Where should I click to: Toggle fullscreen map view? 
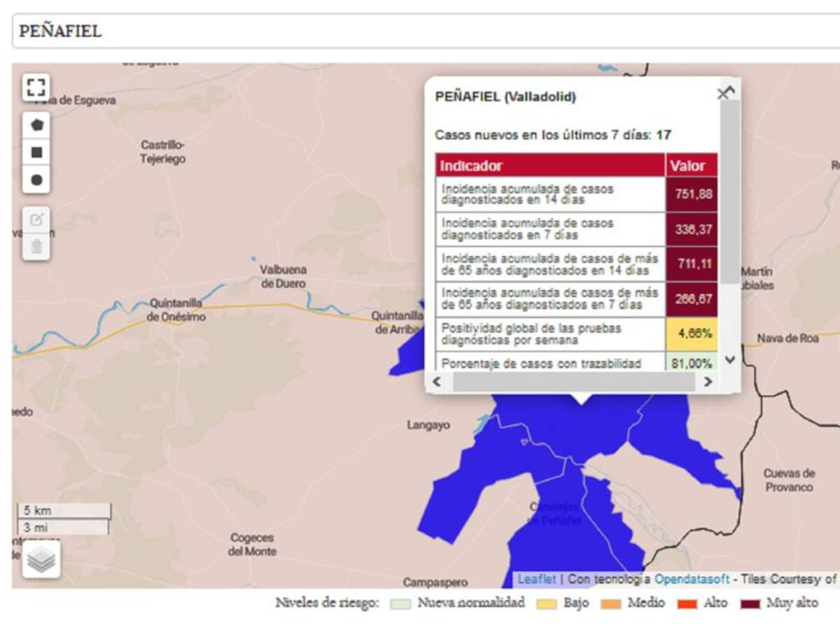click(x=36, y=88)
